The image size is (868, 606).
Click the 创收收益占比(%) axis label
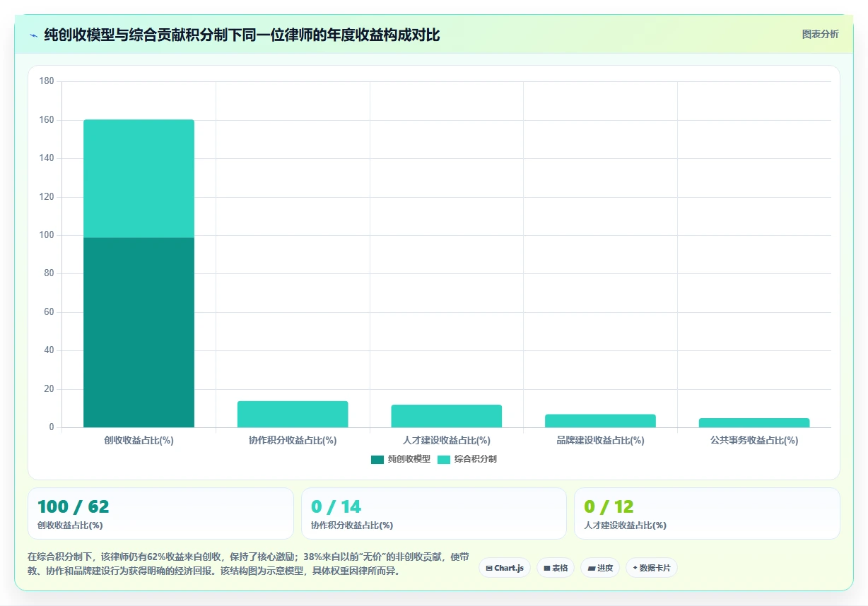pyautogui.click(x=139, y=440)
